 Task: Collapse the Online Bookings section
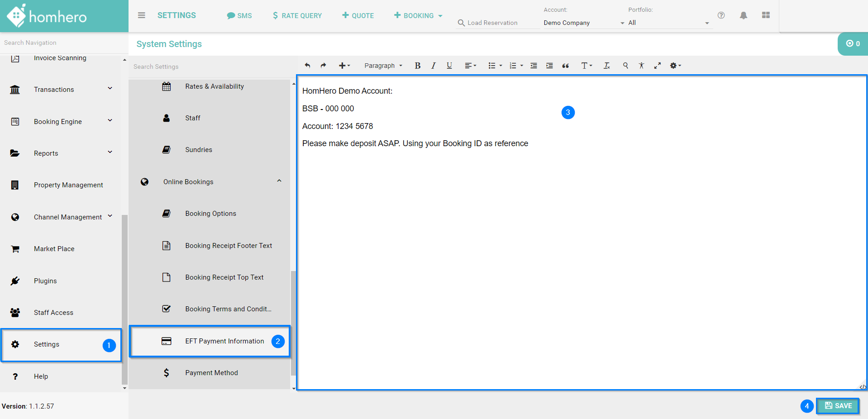point(279,181)
